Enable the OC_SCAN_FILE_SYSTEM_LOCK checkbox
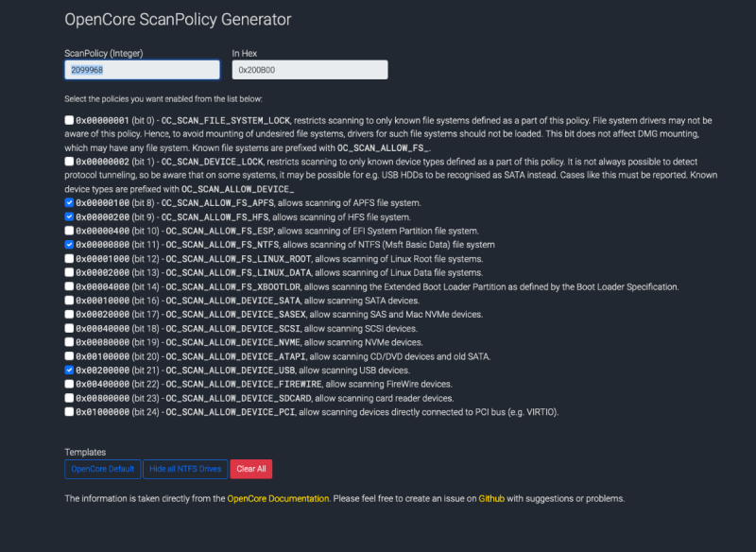The image size is (756, 552). (68, 119)
